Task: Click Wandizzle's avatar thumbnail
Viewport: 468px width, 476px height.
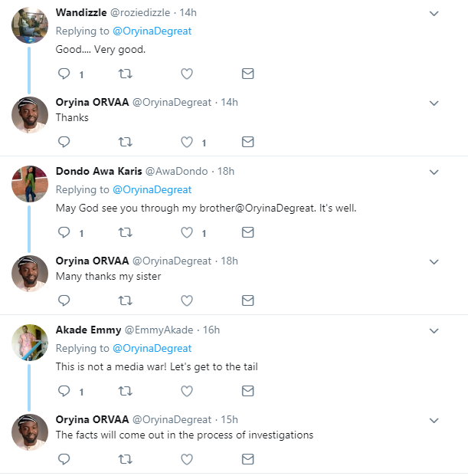Action: coord(31,26)
